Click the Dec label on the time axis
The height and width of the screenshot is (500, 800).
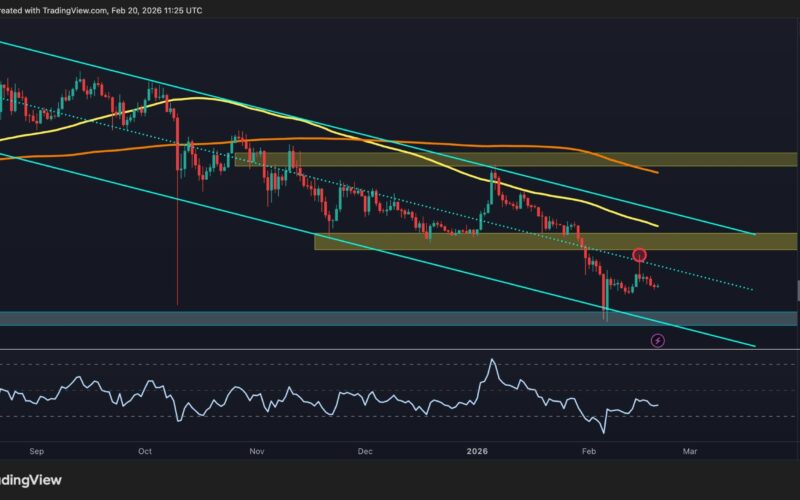[x=364, y=451]
